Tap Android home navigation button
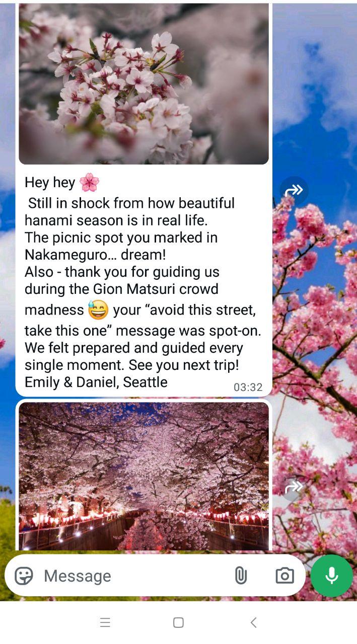Screen dimensions: 357x644 click(x=178, y=622)
